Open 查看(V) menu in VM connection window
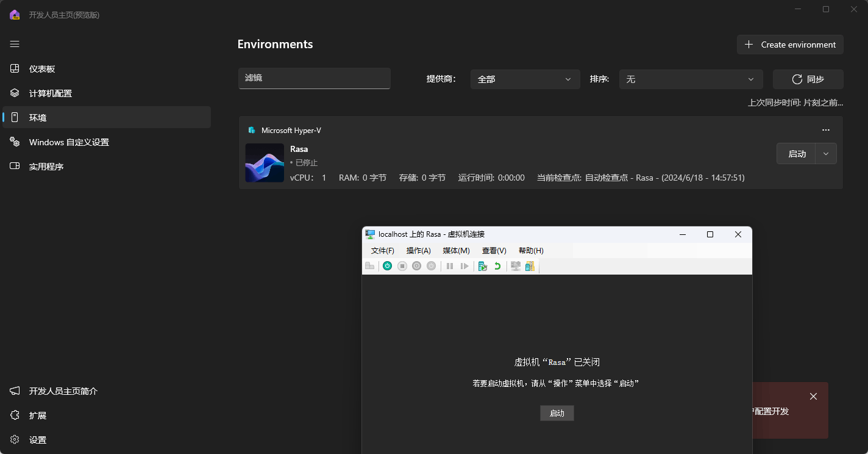868x454 pixels. 494,251
